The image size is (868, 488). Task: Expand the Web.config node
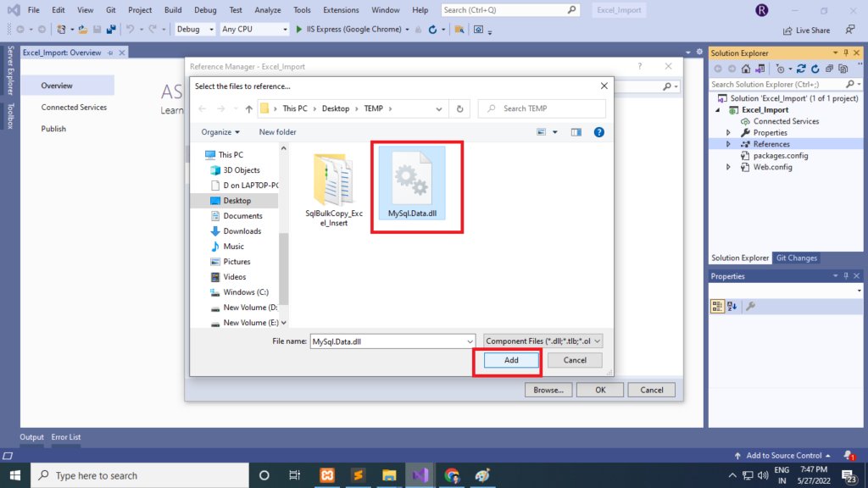(x=728, y=167)
